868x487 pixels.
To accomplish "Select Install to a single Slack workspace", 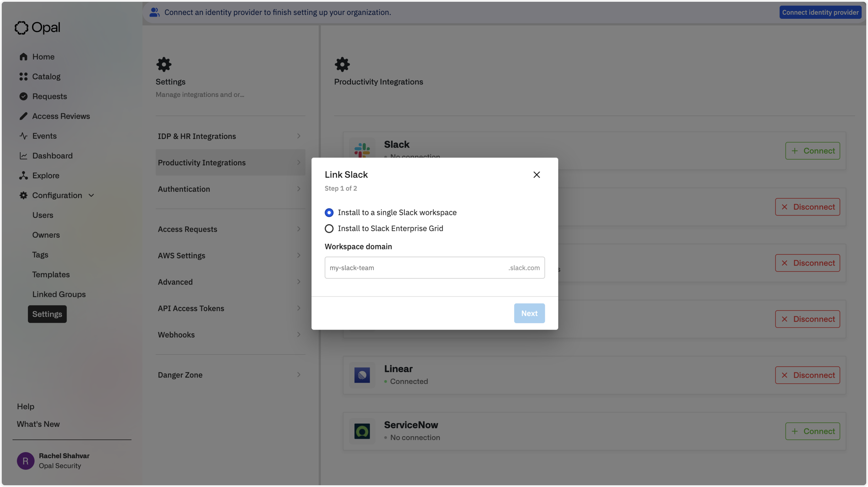I will pyautogui.click(x=329, y=212).
